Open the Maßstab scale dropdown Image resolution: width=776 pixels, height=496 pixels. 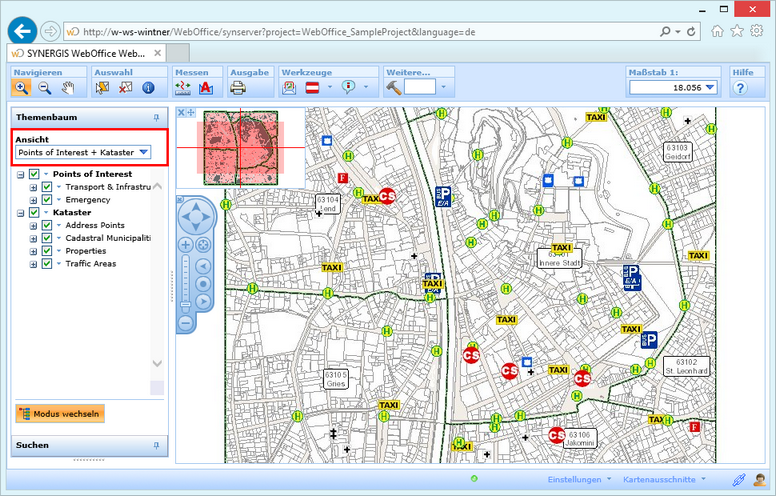tap(710, 88)
